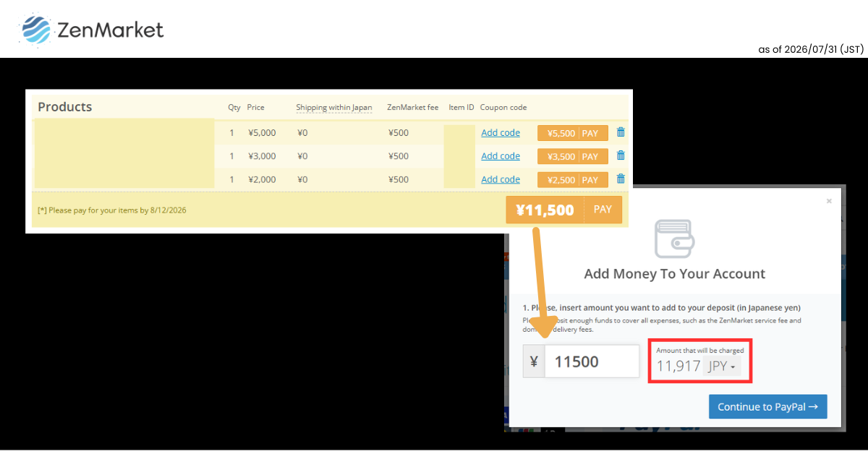The height and width of the screenshot is (454, 868).
Task: Add coupon code for the ¥2,000 item
Action: 501,179
